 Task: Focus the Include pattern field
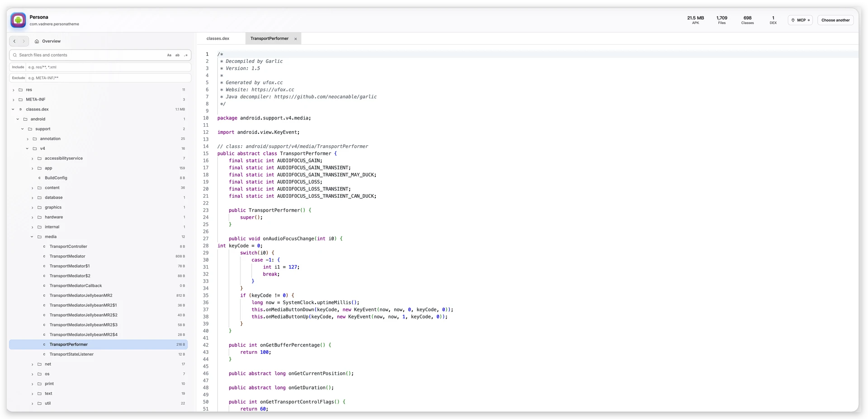click(108, 67)
